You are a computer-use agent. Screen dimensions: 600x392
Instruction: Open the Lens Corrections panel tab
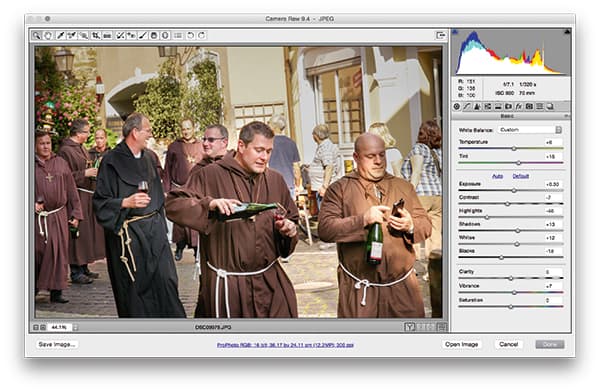(x=508, y=107)
